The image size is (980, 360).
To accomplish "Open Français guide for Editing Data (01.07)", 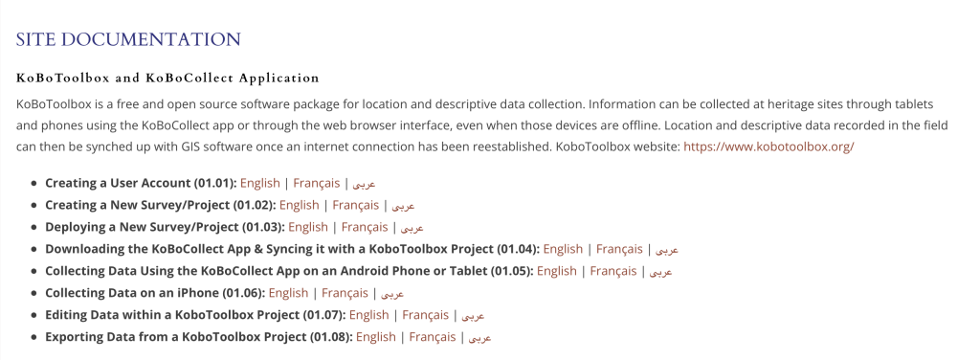I will [426, 314].
